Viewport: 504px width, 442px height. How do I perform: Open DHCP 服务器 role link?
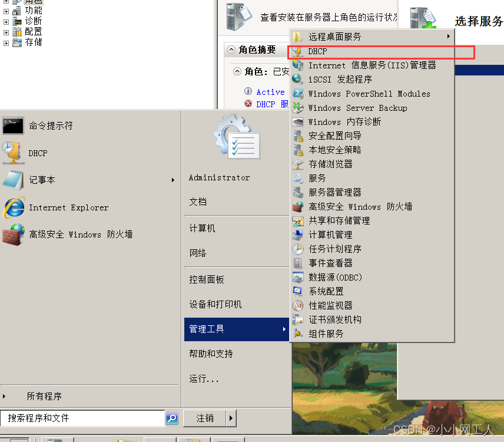click(x=273, y=104)
